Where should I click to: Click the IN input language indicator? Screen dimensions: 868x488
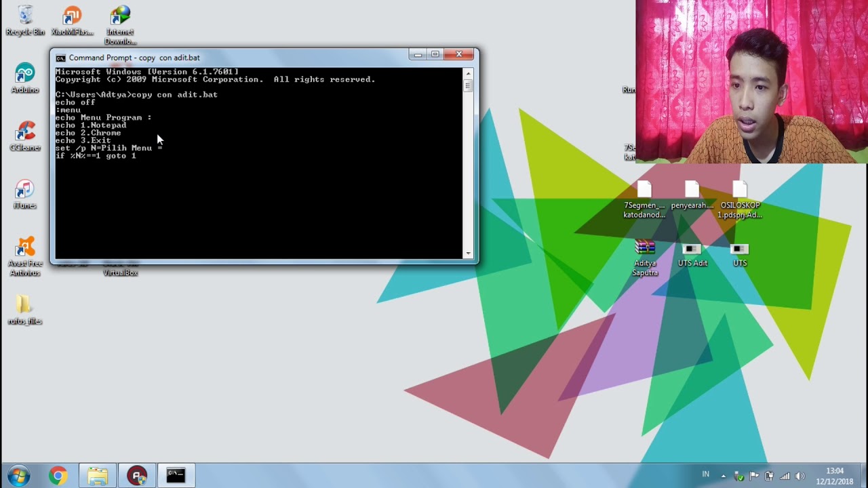(x=706, y=474)
